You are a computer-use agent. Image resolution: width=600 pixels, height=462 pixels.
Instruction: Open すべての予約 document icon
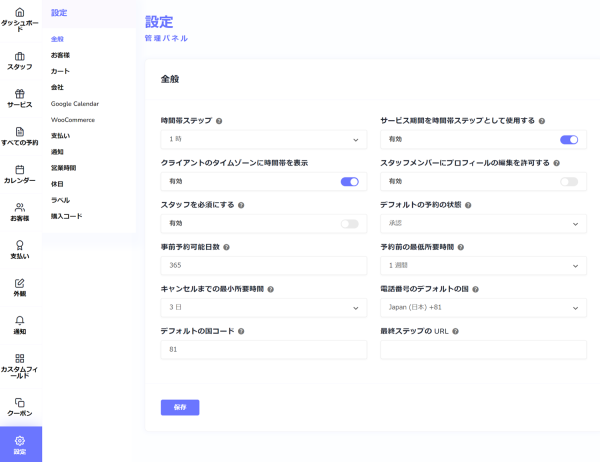click(x=20, y=132)
